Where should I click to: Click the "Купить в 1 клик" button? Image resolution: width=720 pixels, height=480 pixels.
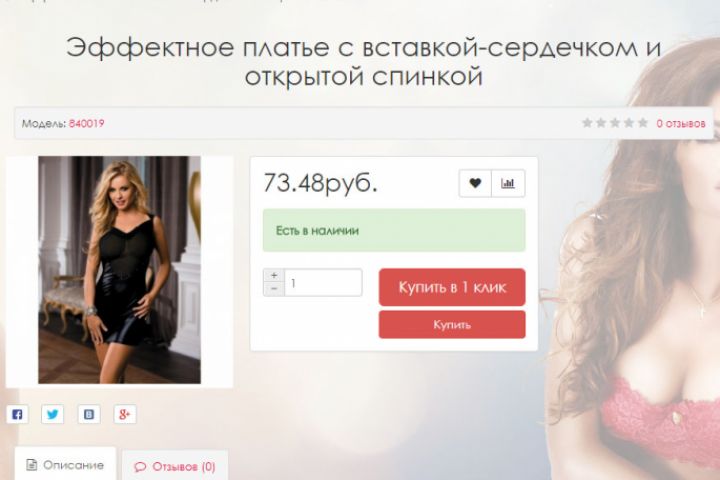coord(452,287)
